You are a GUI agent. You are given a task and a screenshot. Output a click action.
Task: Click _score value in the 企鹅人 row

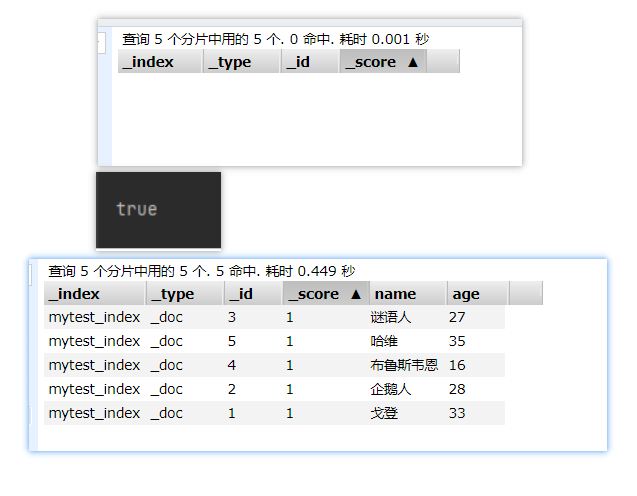(x=290, y=389)
